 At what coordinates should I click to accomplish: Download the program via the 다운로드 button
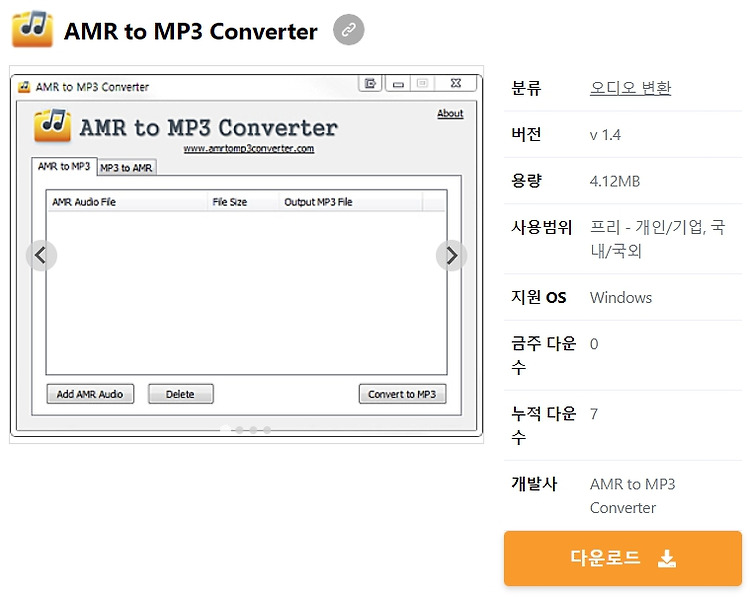623,558
